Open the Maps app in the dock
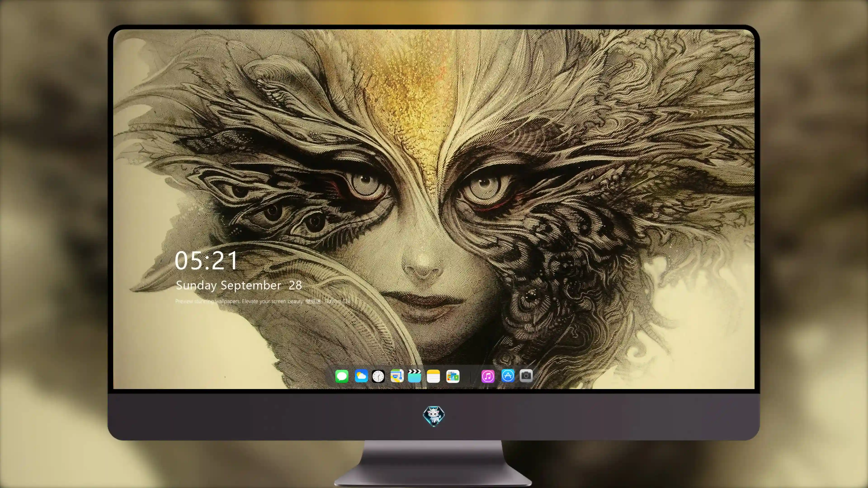The height and width of the screenshot is (488, 868). tap(397, 376)
